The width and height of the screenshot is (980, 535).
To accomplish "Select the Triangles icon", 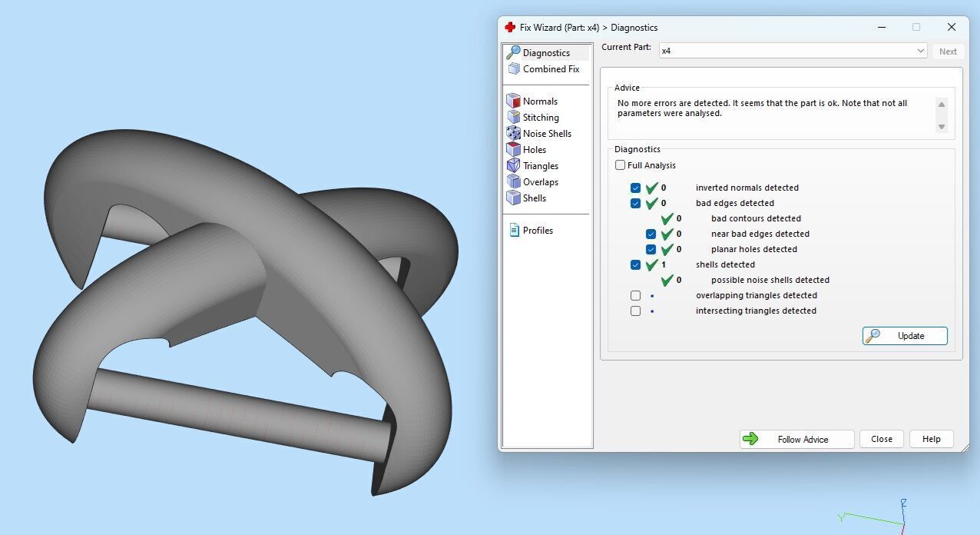I will pos(513,165).
